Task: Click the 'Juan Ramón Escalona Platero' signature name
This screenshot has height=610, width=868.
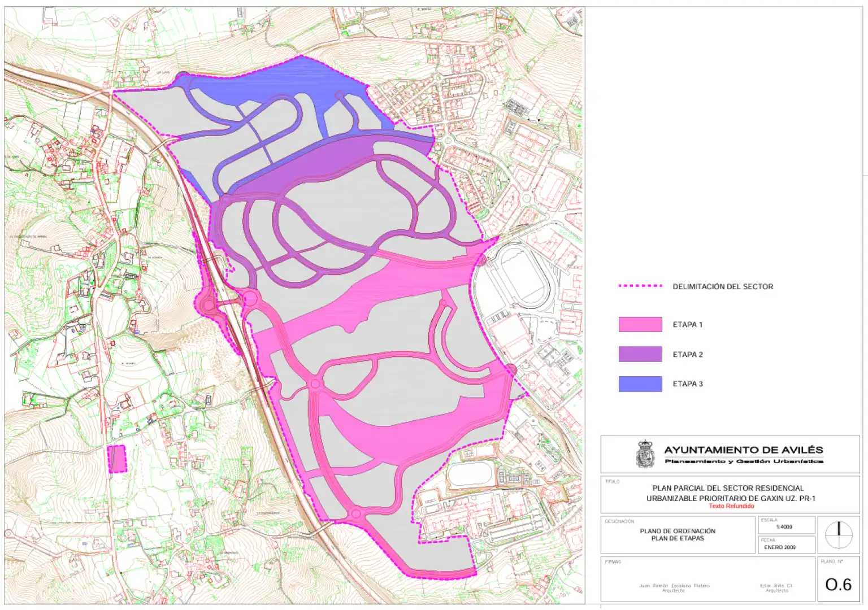Action: coord(674,586)
